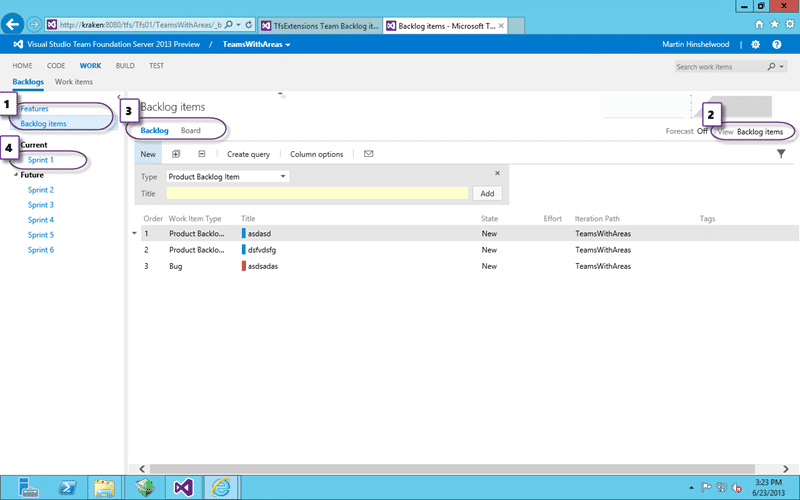Screen dimensions: 800x500
Task: Close the add item panel X
Action: pyautogui.click(x=497, y=173)
